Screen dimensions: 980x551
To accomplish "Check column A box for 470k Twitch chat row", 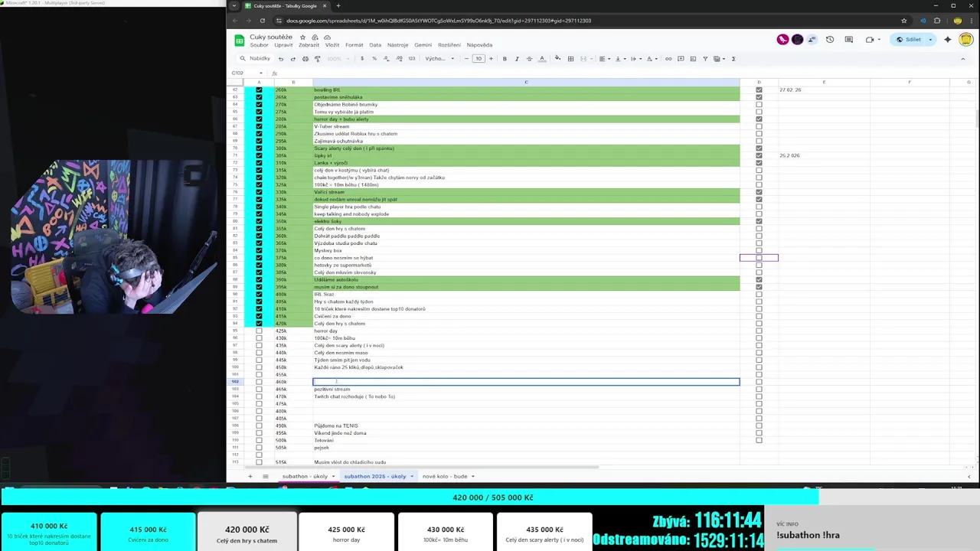I will pyautogui.click(x=259, y=396).
